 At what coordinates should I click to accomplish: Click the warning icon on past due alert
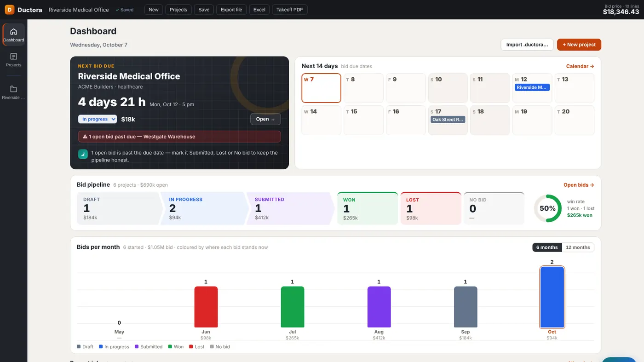click(85, 137)
